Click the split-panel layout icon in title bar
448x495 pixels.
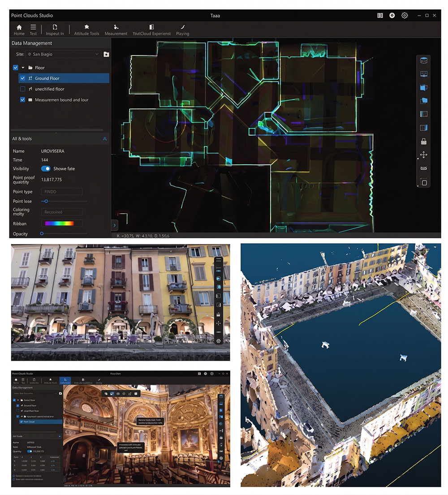(380, 16)
